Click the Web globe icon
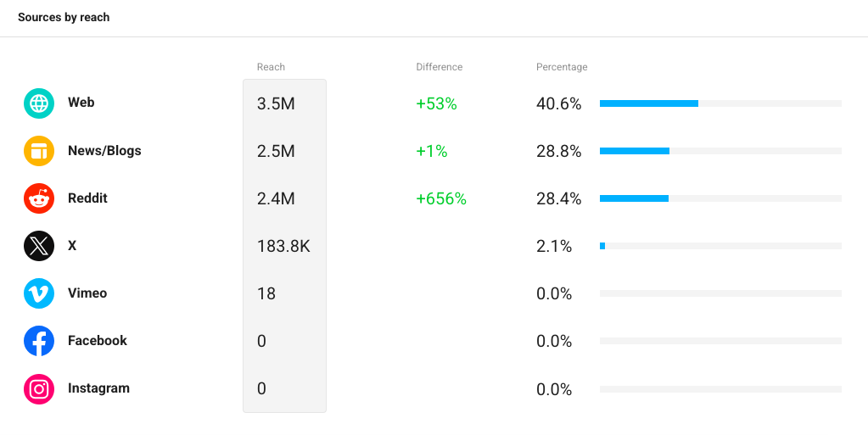 click(x=39, y=103)
